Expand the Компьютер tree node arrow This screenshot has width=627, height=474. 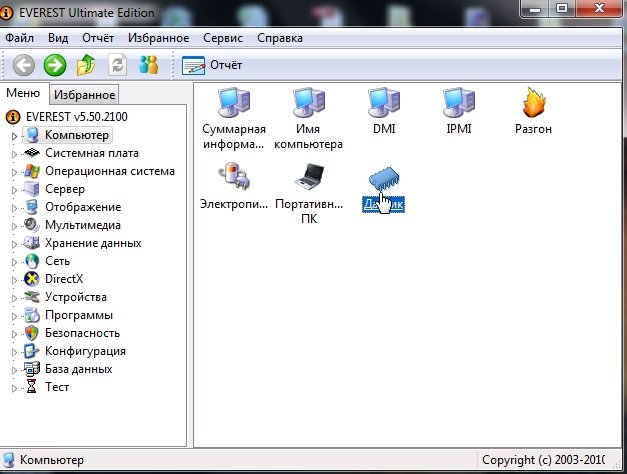[14, 136]
